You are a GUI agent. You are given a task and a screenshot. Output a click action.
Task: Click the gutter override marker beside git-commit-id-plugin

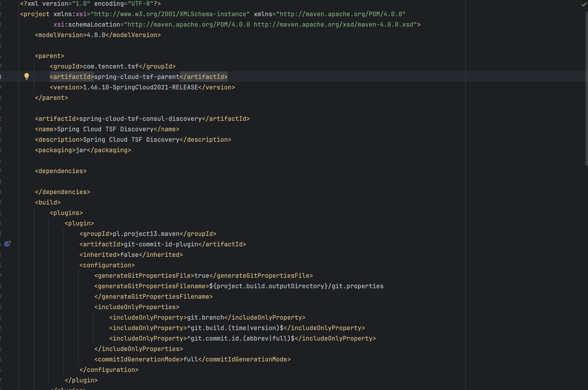tap(8, 244)
